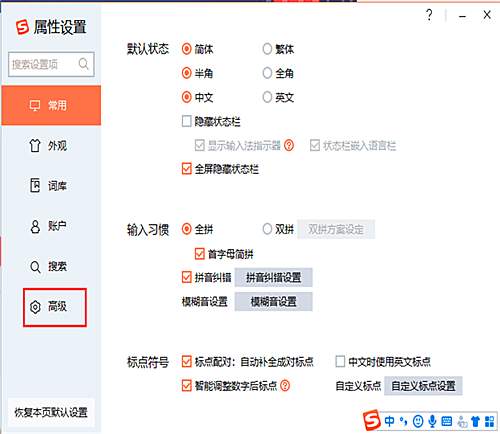Click the magnifier icon in search box
Viewport: 500px width, 434px height.
pos(84,64)
